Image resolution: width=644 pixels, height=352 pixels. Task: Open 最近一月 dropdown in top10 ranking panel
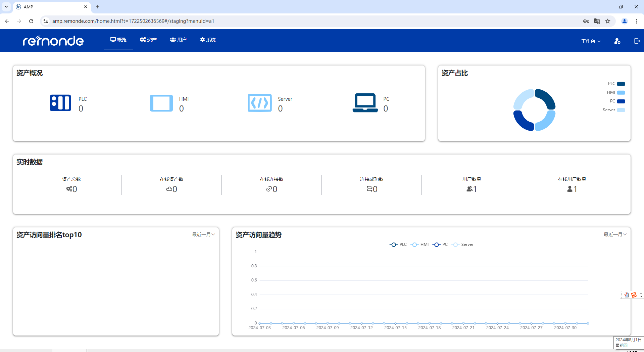click(203, 234)
